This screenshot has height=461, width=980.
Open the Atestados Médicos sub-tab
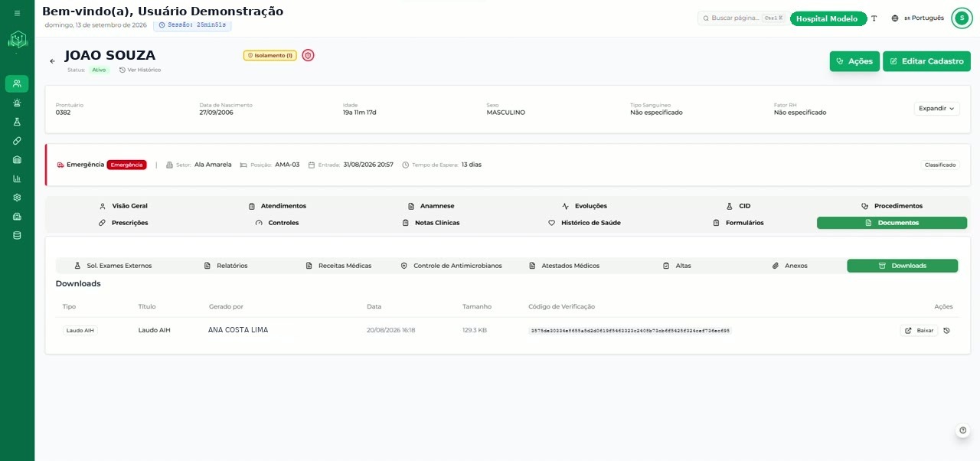point(564,266)
